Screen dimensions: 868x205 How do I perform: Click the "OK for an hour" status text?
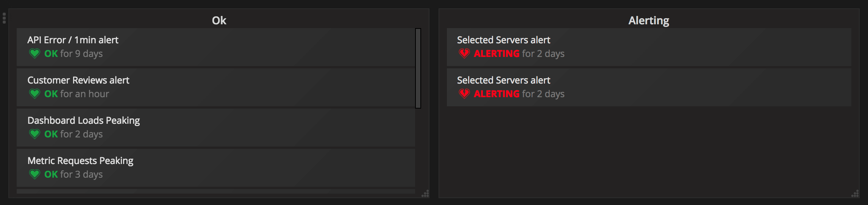[x=76, y=94]
